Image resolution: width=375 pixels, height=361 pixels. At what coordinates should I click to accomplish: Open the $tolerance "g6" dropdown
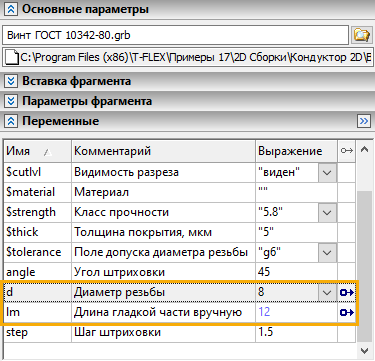(x=327, y=253)
